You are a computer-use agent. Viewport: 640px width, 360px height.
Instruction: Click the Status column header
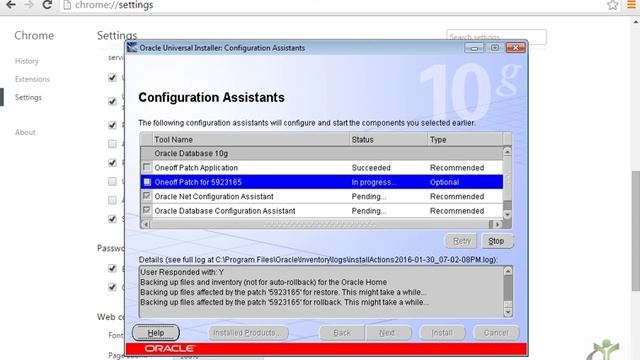point(389,140)
